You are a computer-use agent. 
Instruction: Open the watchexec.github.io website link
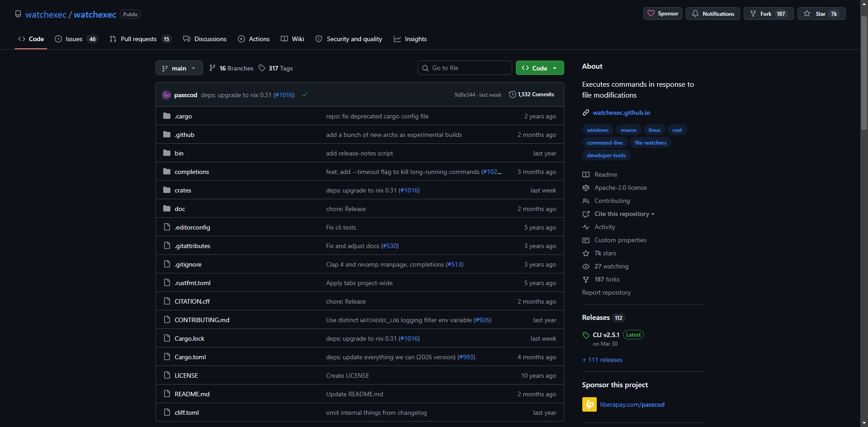click(x=621, y=113)
